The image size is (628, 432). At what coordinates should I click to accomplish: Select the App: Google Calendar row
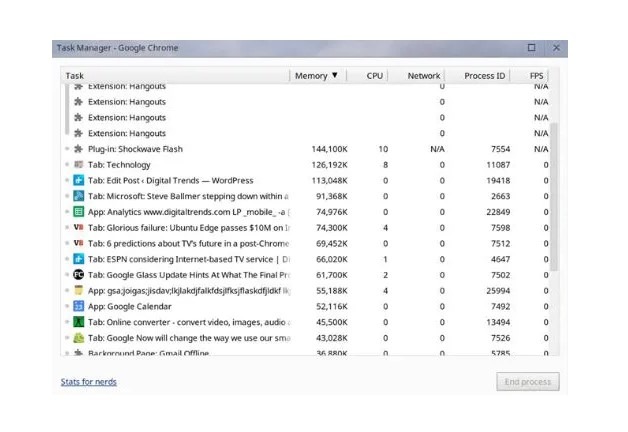click(x=306, y=306)
